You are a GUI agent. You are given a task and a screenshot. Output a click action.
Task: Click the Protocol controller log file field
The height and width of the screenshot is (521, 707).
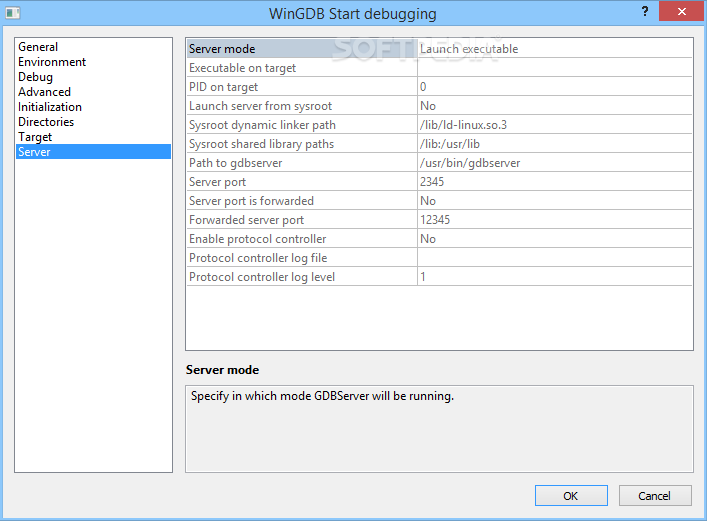[554, 258]
